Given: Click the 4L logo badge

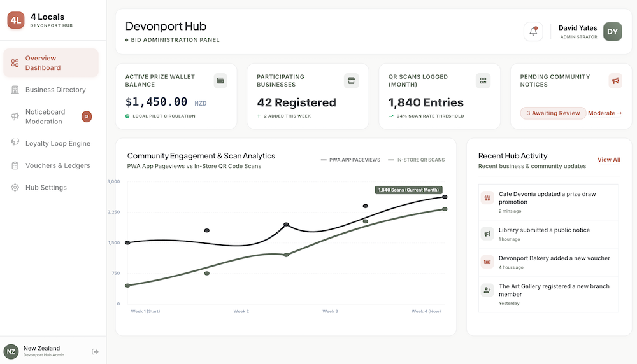Looking at the screenshot, I should [16, 20].
